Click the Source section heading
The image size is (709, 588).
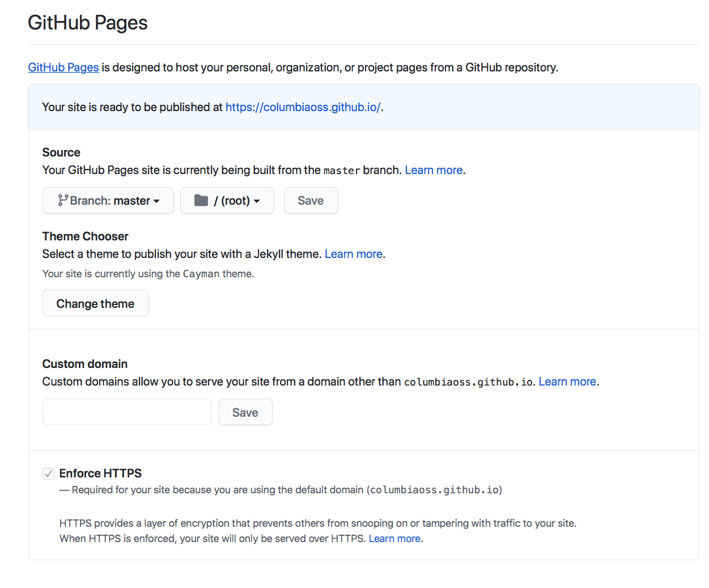coord(61,153)
